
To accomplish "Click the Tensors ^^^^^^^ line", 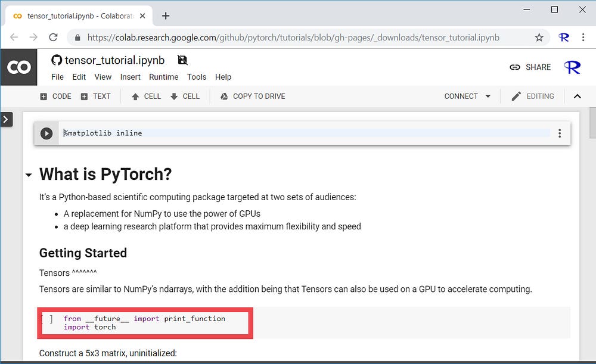I will point(68,273).
